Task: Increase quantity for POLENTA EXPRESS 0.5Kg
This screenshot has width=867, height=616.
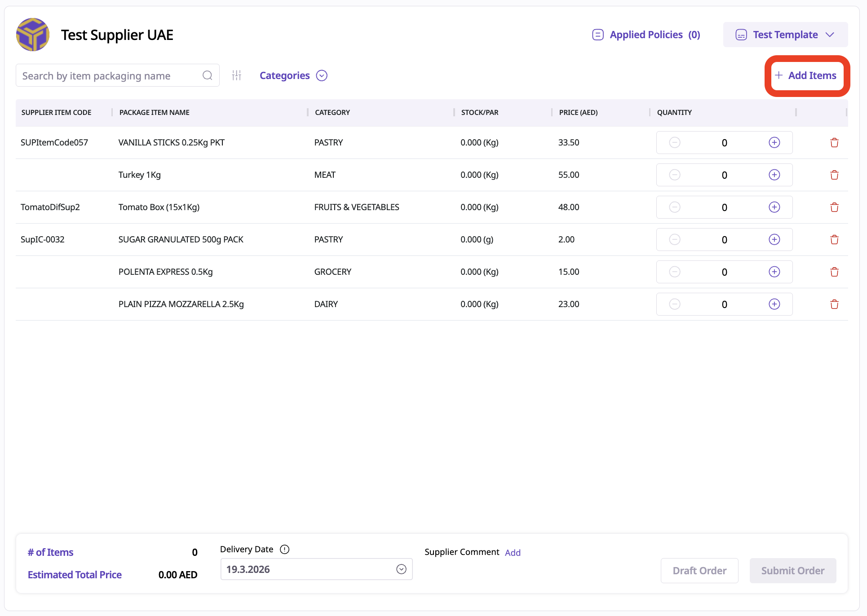Action: [774, 272]
